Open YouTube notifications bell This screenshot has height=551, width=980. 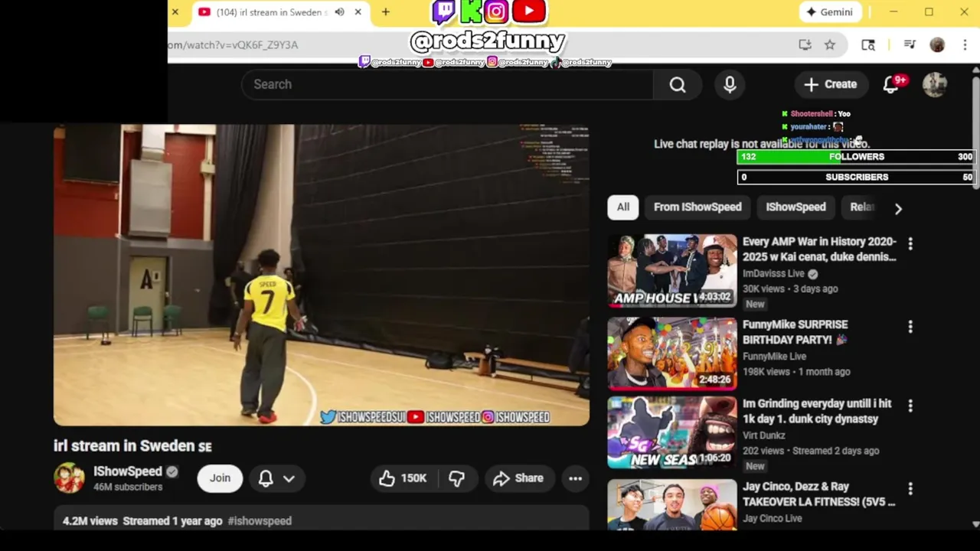click(x=891, y=84)
